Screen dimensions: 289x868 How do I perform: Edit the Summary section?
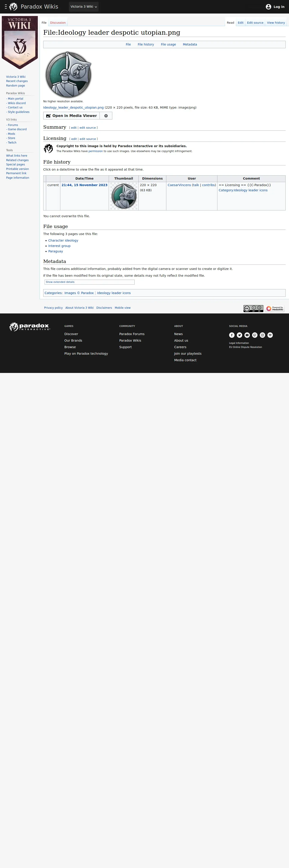pyautogui.click(x=74, y=128)
